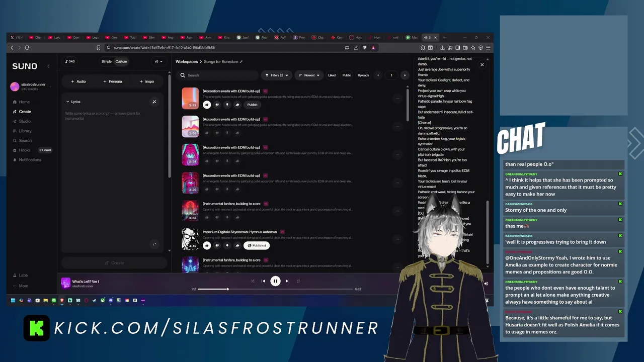Like the 3:00 Accordion swells song
Image resolution: width=644 pixels, height=362 pixels.
point(207,133)
